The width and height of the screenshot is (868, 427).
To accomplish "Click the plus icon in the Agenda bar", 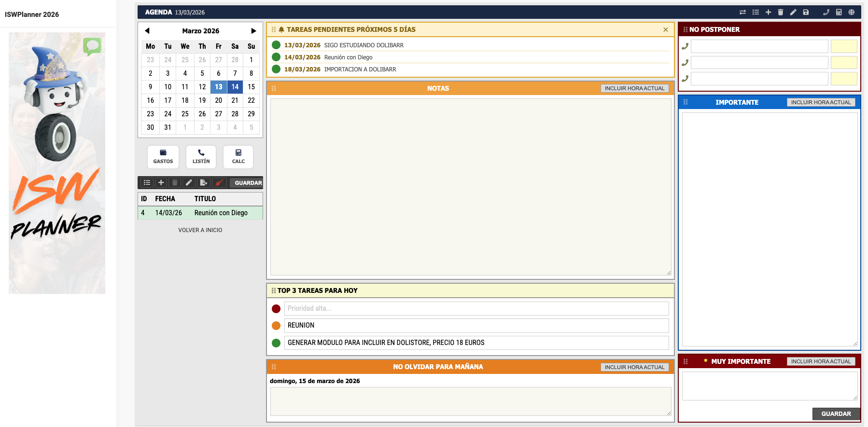I will (x=768, y=12).
